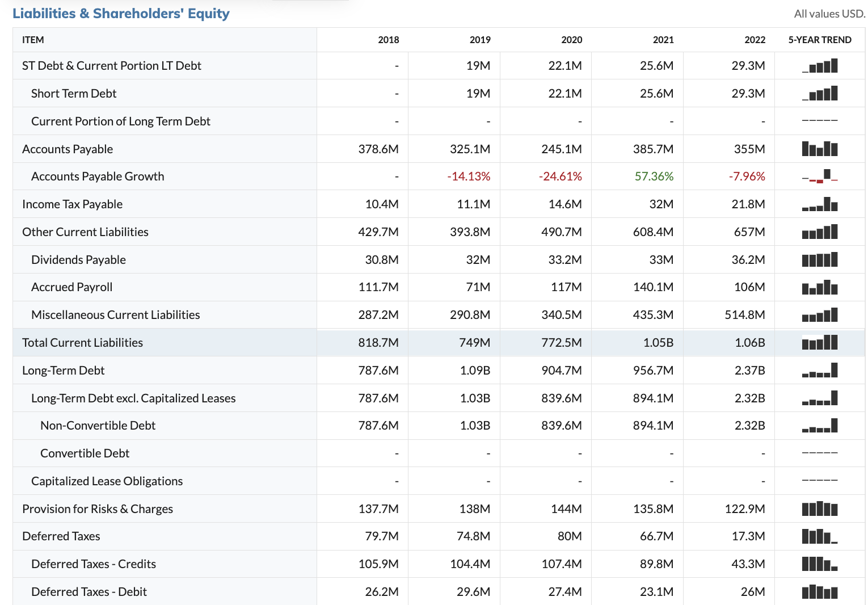Image resolution: width=868 pixels, height=605 pixels.
Task: Click the Income Tax Payable trend sparkline
Action: point(820,204)
